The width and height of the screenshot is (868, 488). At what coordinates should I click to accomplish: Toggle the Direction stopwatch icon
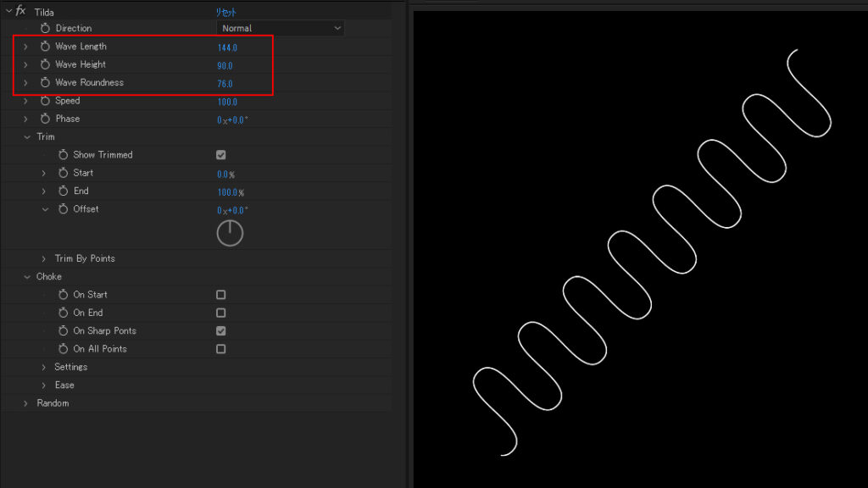[46, 28]
